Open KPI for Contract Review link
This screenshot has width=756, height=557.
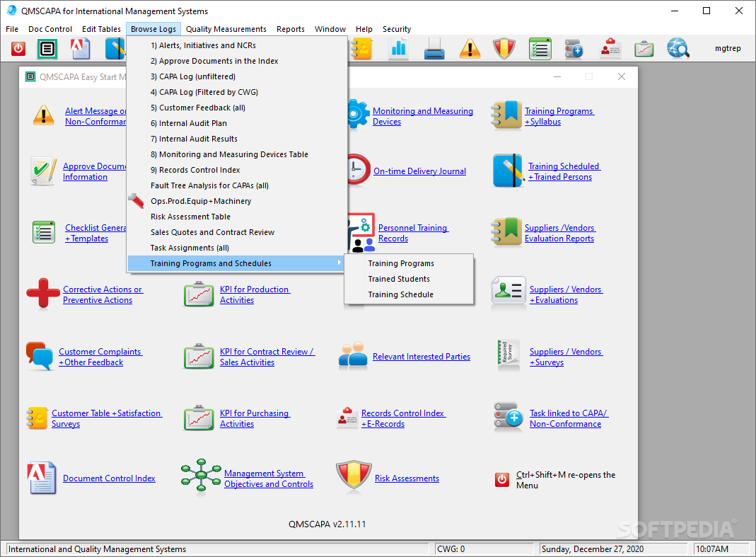click(267, 357)
